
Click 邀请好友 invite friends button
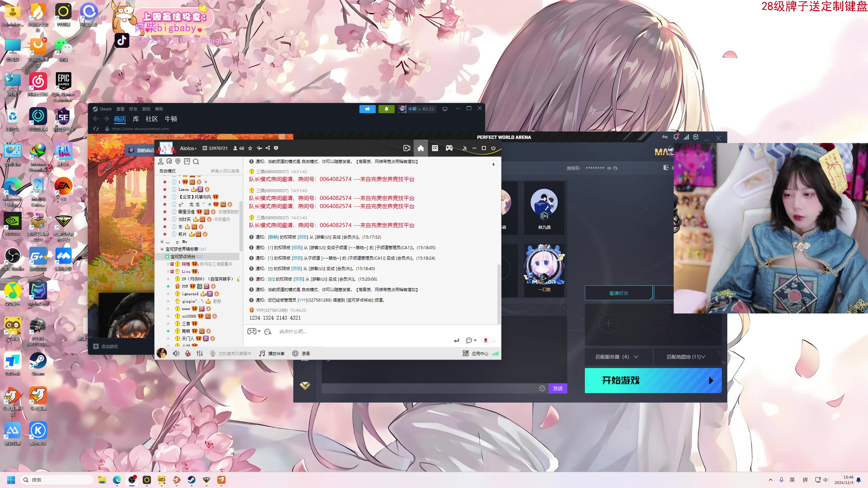coord(618,292)
